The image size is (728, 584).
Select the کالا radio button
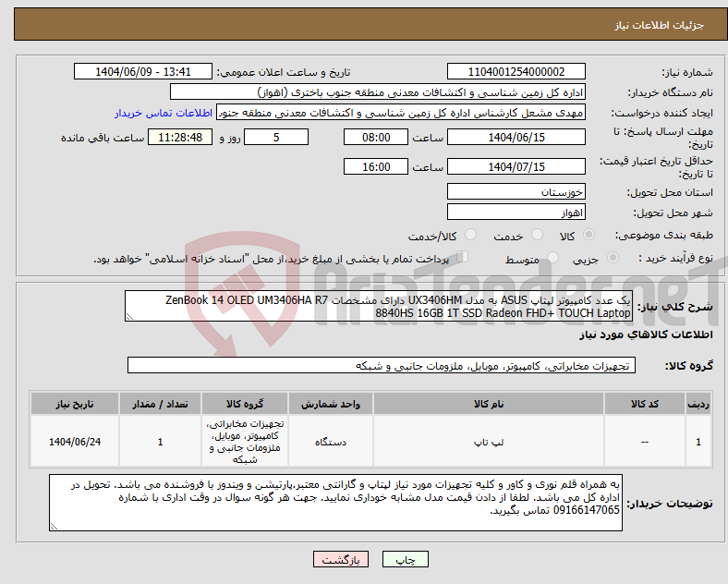[x=588, y=235]
